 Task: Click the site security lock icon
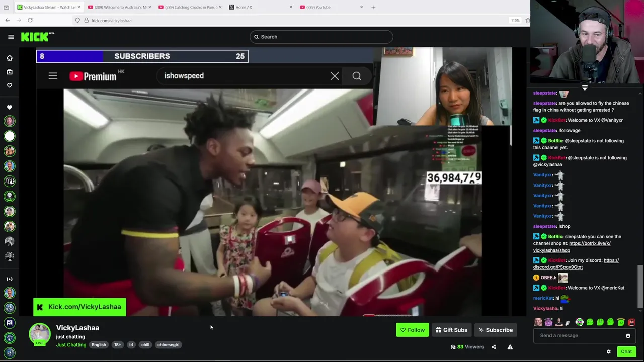click(86, 20)
